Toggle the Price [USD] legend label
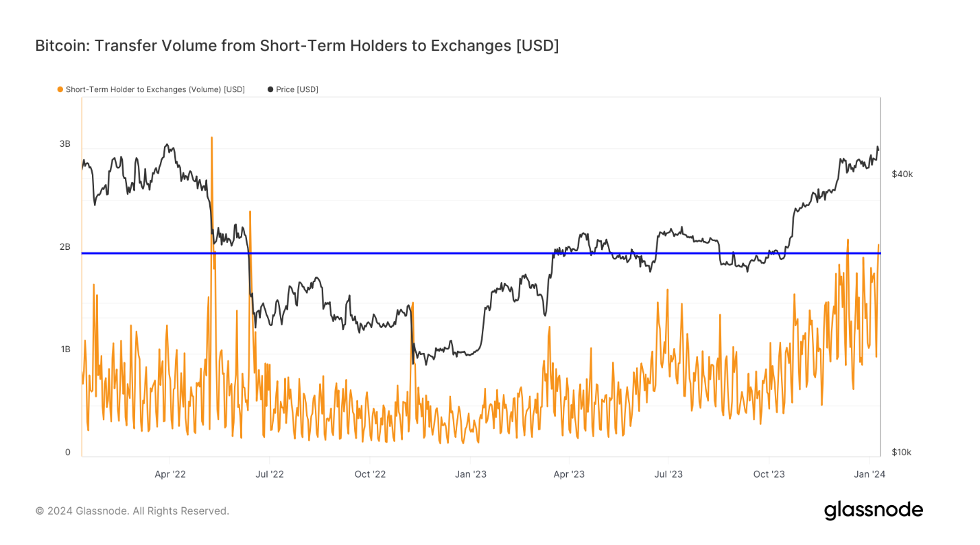The height and width of the screenshot is (545, 980). coord(297,89)
